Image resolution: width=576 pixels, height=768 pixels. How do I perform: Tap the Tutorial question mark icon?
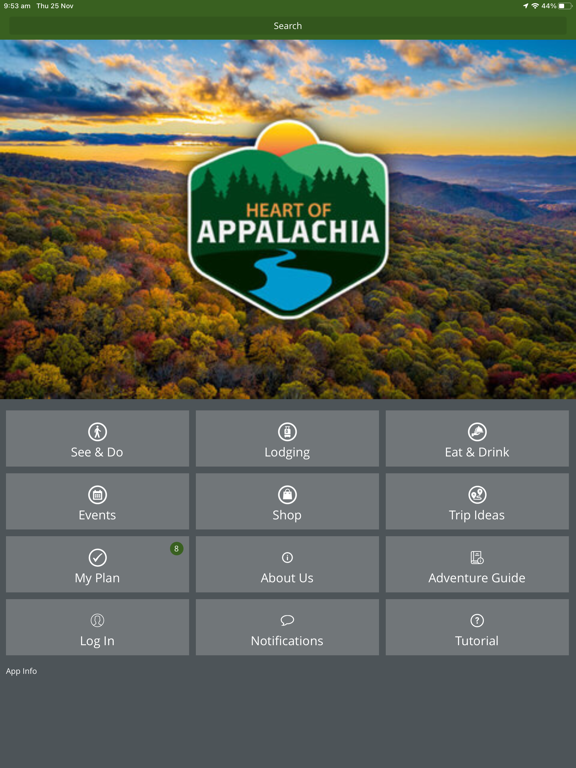(x=477, y=620)
